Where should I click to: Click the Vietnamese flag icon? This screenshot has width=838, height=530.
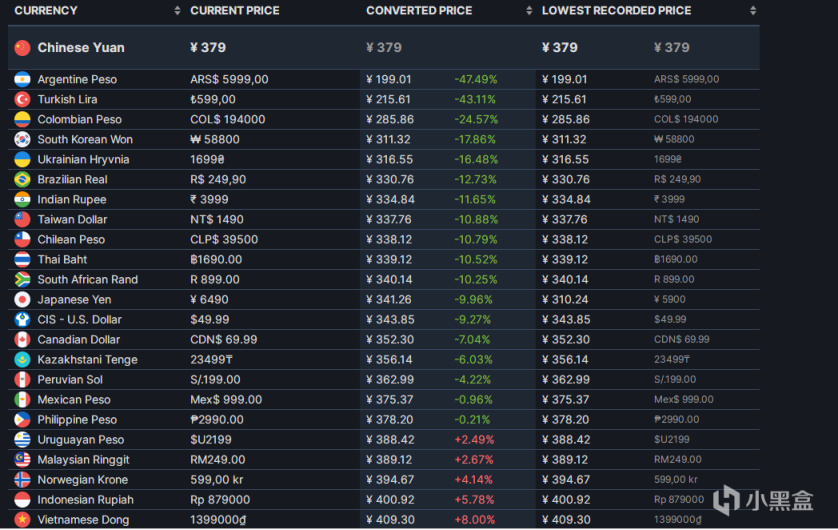[x=22, y=520]
